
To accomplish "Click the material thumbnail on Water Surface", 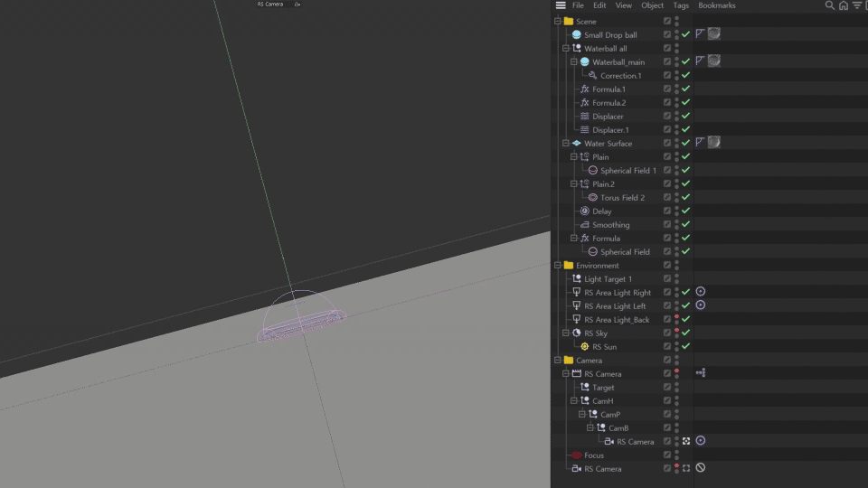I will [x=714, y=142].
